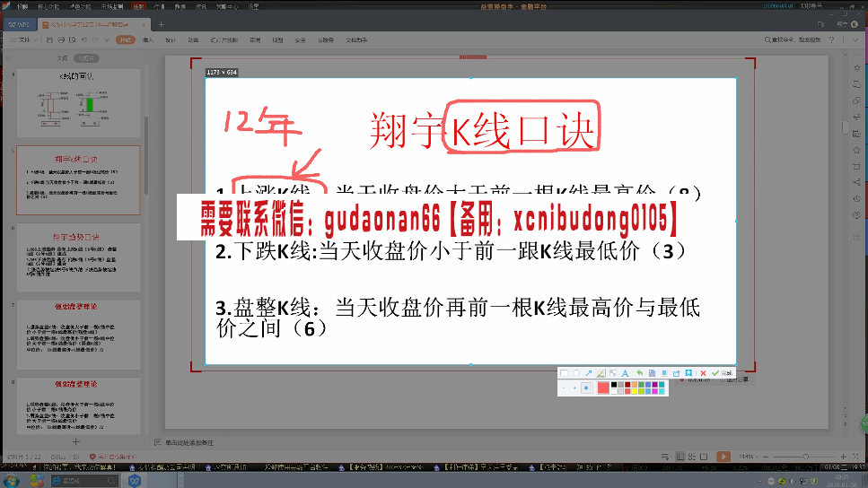The height and width of the screenshot is (488, 868).
Task: Click the print icon in the WPS quick toolbar
Action: 61,39
